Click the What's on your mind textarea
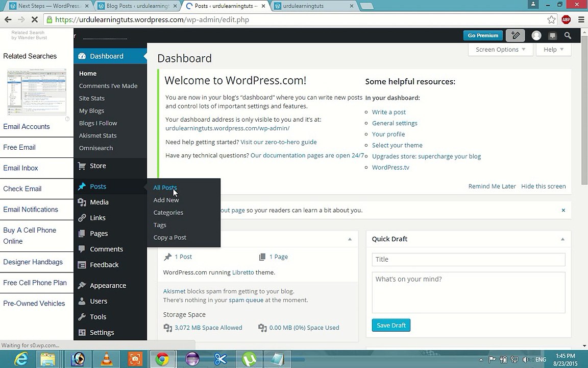Viewport: 588px width, 368px height. [469, 292]
